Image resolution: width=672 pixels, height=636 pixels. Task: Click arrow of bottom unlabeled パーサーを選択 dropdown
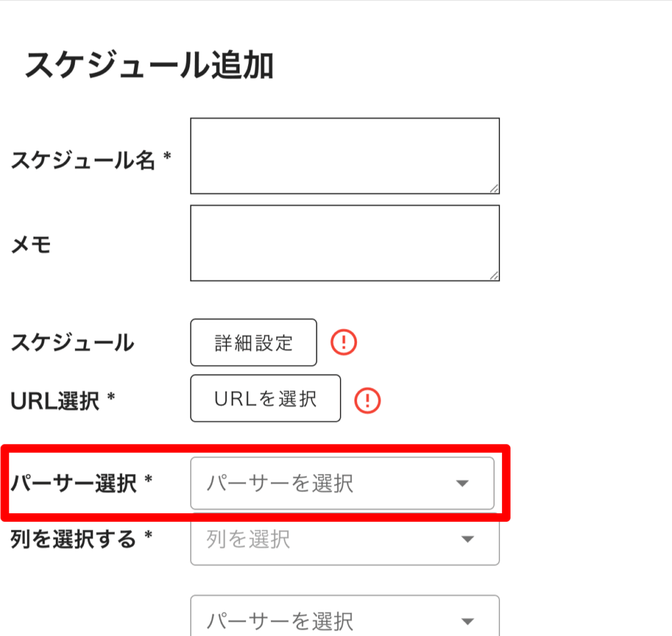click(467, 620)
